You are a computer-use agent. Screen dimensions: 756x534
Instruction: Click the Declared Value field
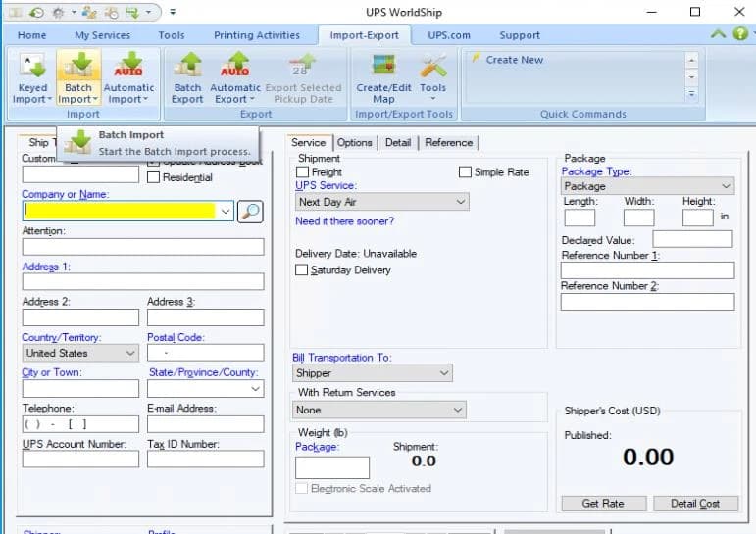[x=692, y=239]
